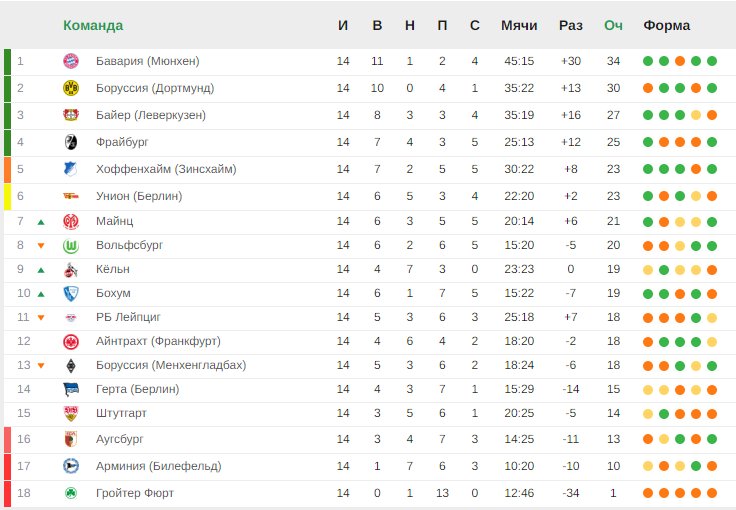The image size is (736, 510).
Task: Sort table by Команда column header
Action: [x=93, y=25]
